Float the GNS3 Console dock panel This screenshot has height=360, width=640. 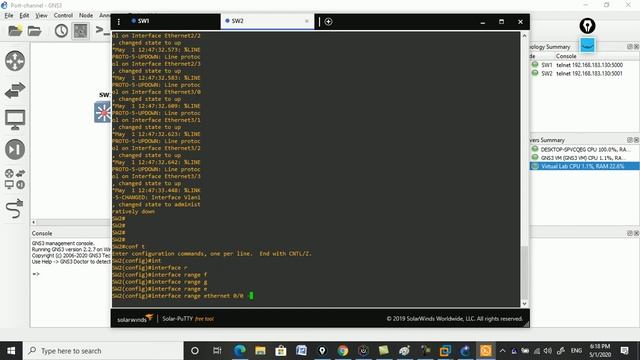629,233
